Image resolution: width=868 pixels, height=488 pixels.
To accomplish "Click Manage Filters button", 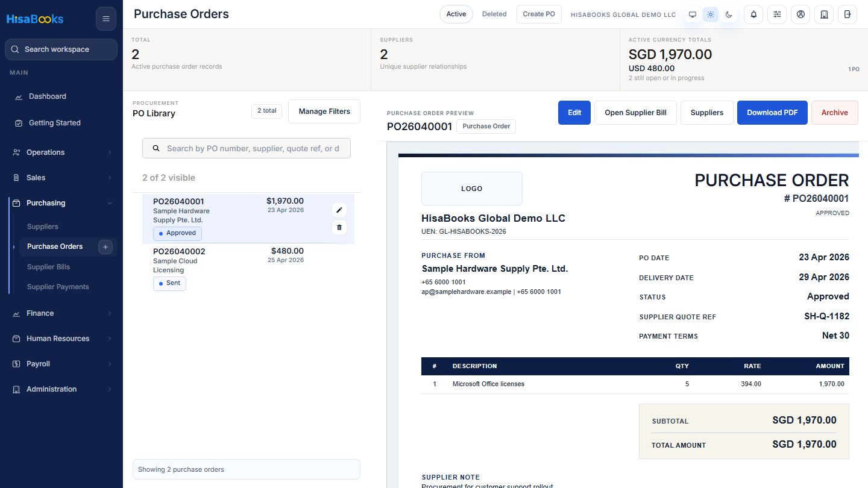I will [x=324, y=111].
